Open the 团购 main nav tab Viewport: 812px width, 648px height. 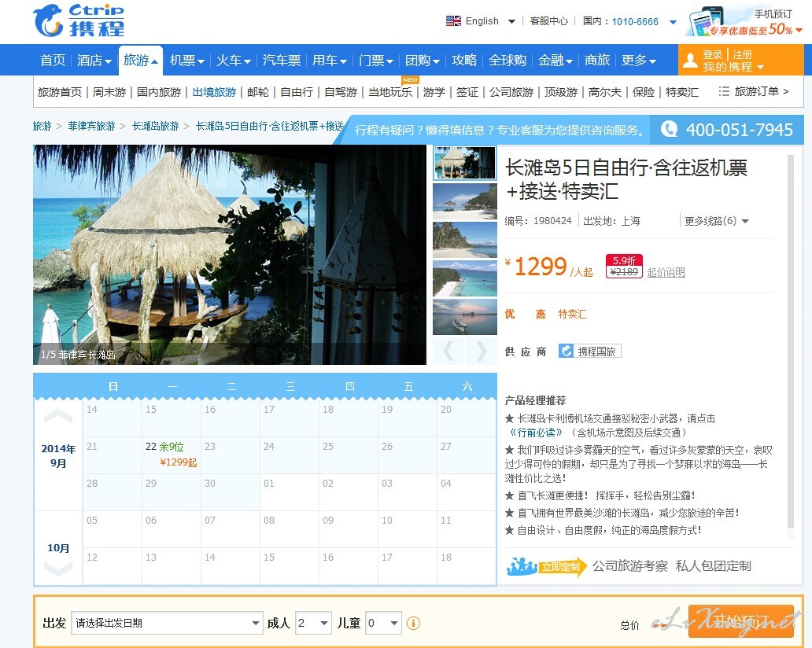[x=422, y=60]
